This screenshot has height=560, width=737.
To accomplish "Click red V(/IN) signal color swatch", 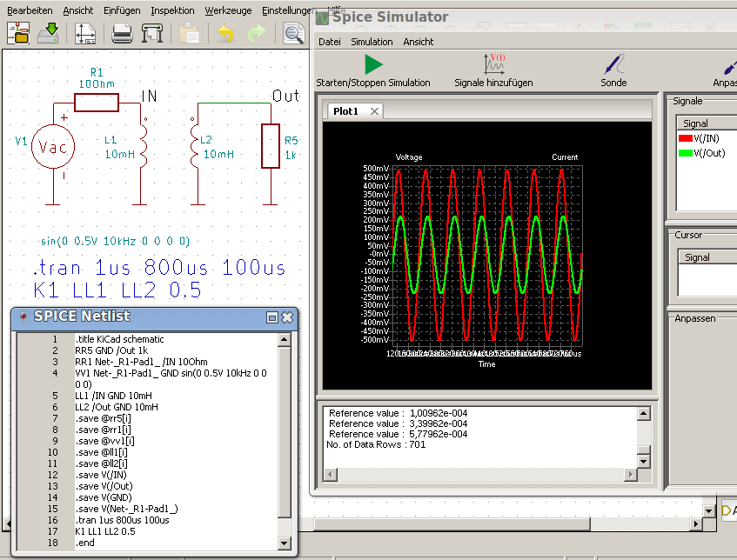I will [x=686, y=138].
